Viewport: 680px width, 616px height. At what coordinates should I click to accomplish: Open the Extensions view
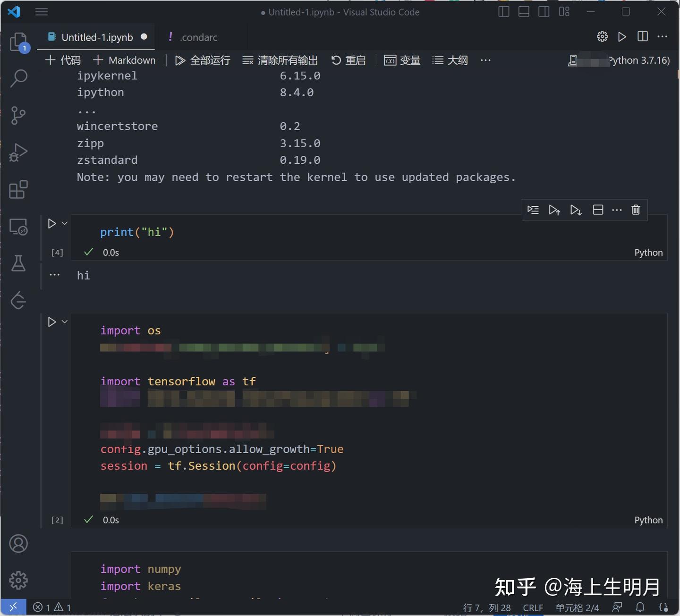coord(19,189)
